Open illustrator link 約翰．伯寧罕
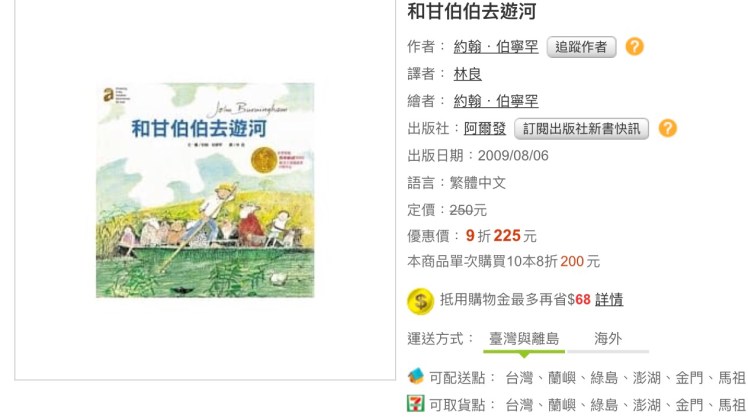The image size is (748, 419). pyautogui.click(x=496, y=101)
